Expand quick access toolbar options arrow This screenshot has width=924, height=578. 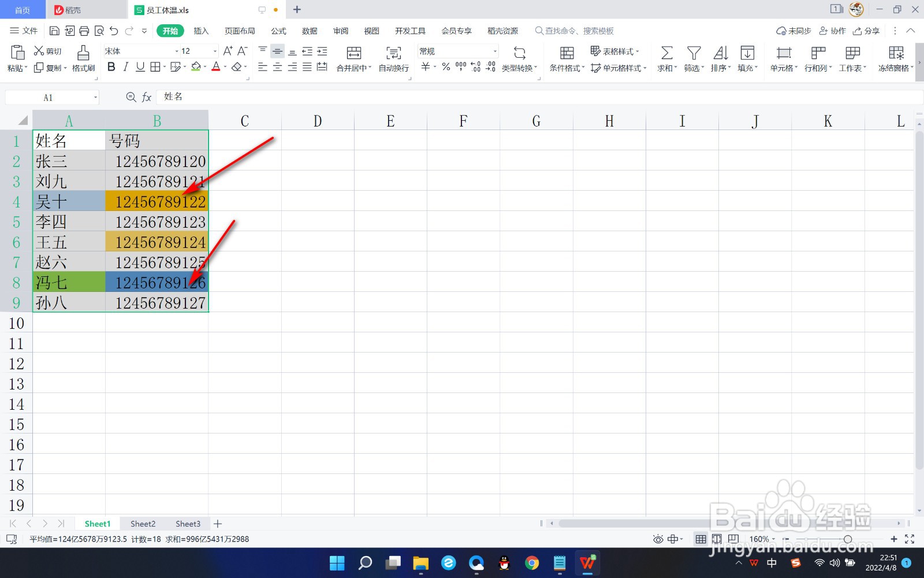(144, 31)
